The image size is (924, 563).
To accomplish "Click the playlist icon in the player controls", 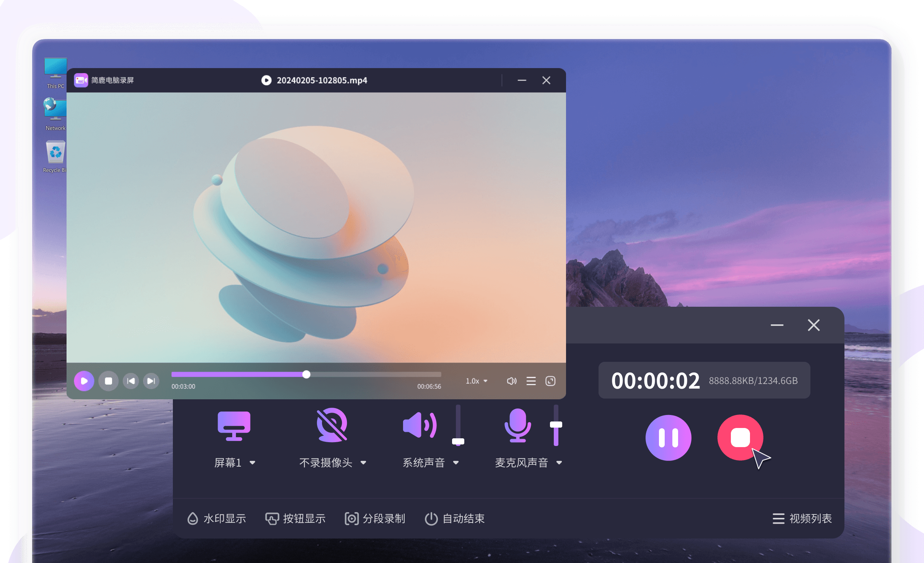I will tap(531, 381).
